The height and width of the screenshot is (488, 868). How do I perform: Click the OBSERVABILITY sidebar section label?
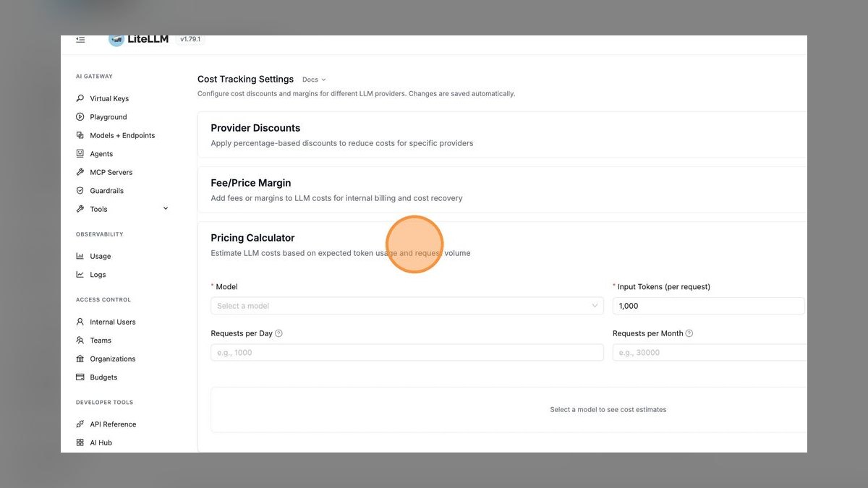click(x=100, y=234)
